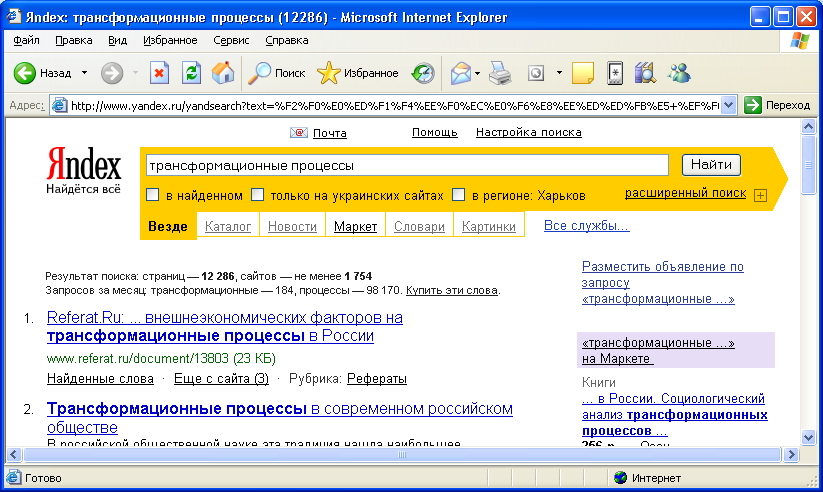Image resolution: width=823 pixels, height=492 pixels.
Task: Open the Mail button dropdown arrow
Action: 477,73
